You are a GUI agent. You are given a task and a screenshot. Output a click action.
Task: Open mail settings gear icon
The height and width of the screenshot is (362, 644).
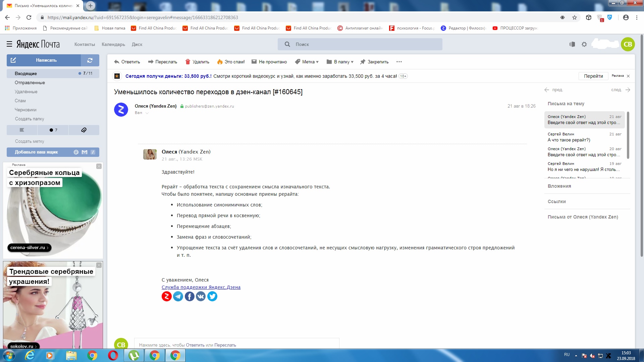(x=584, y=44)
